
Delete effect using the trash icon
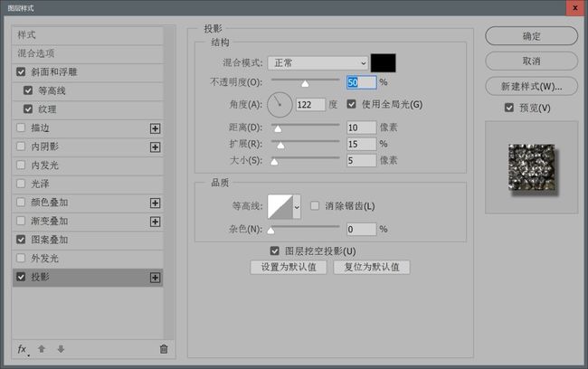click(x=164, y=349)
